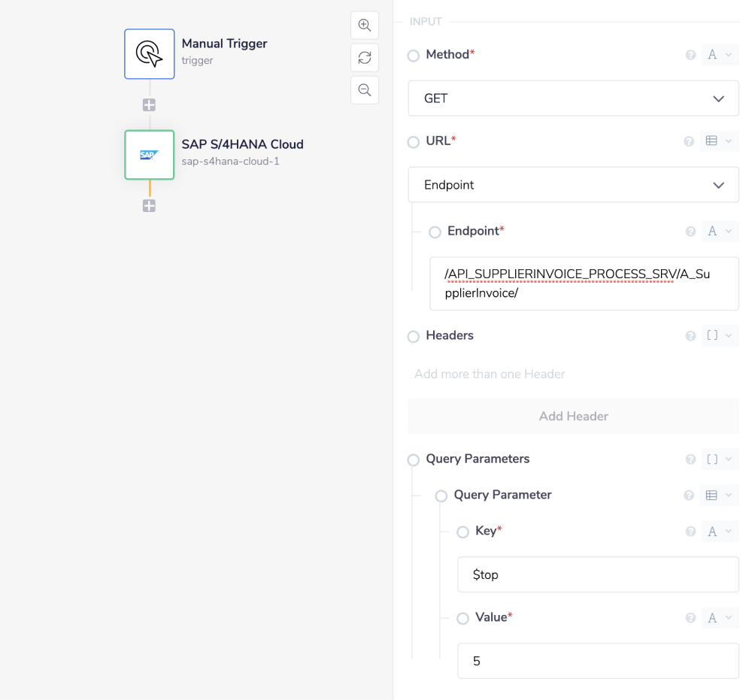This screenshot has height=700, width=752.
Task: Click the Add Header button
Action: click(x=573, y=416)
